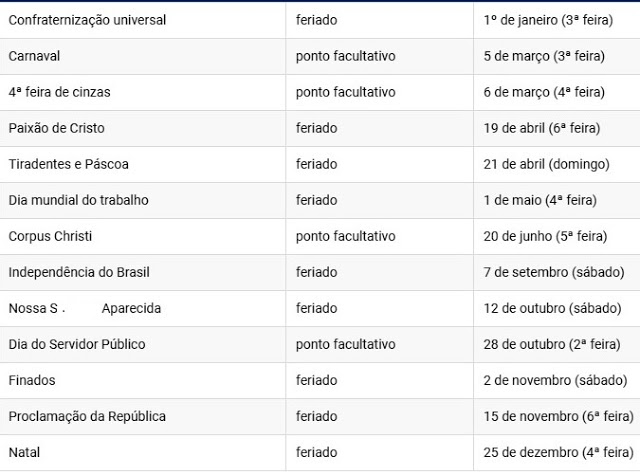Viewport: 640px width, 475px height.
Task: Click the 25 de dezembro date cell
Action: [x=556, y=452]
